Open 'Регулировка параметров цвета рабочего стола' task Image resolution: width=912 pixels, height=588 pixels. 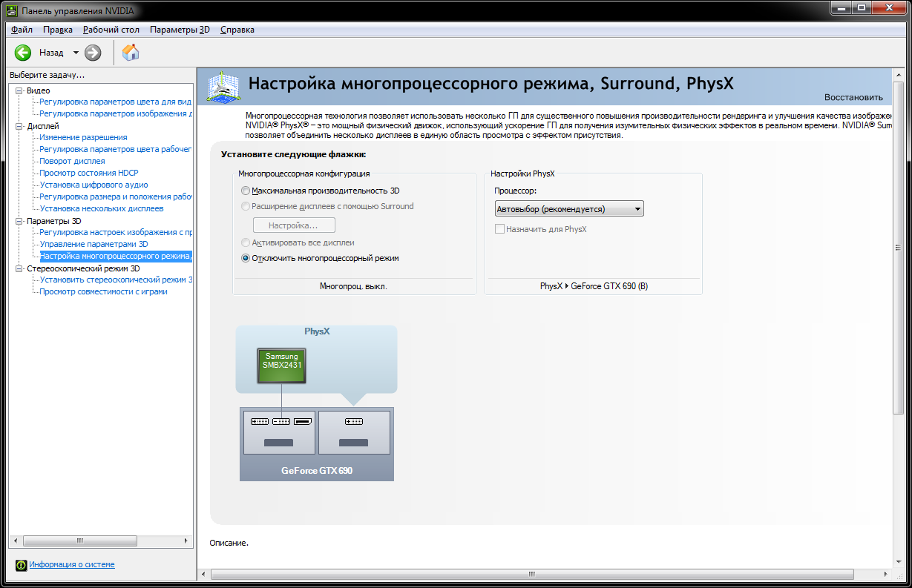(x=116, y=149)
